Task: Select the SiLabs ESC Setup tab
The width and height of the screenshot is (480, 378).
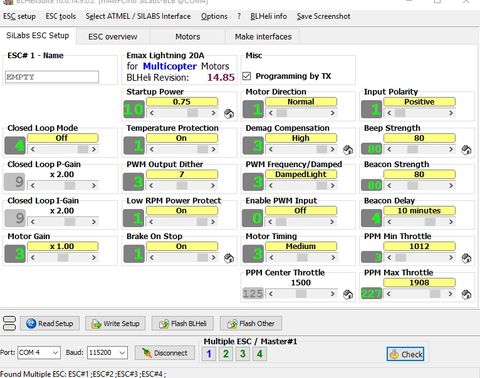Action: coord(38,36)
